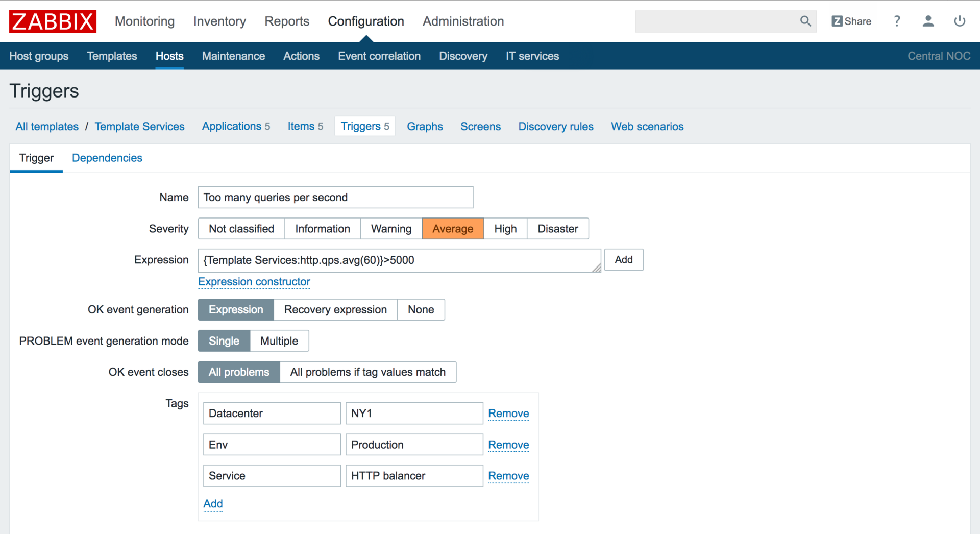Choose All problems if tag values match
The height and width of the screenshot is (534, 980).
[367, 372]
